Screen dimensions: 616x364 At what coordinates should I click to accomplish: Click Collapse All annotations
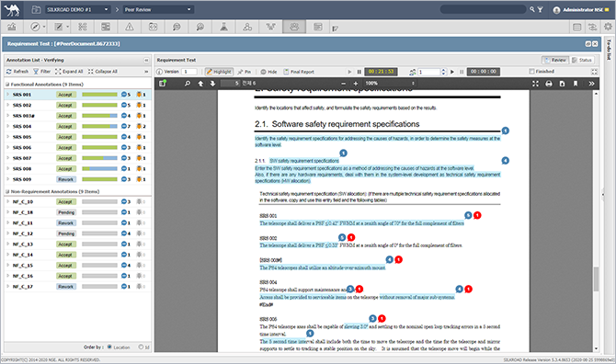point(103,72)
